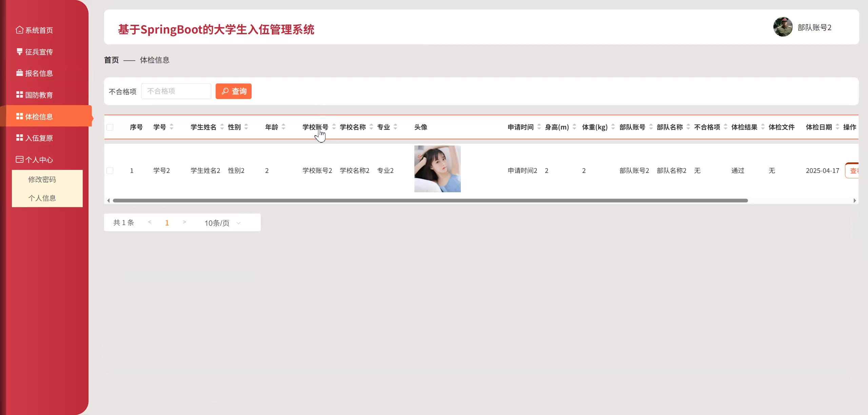
Task: Click the 不合格项 search input field
Action: coord(176,91)
